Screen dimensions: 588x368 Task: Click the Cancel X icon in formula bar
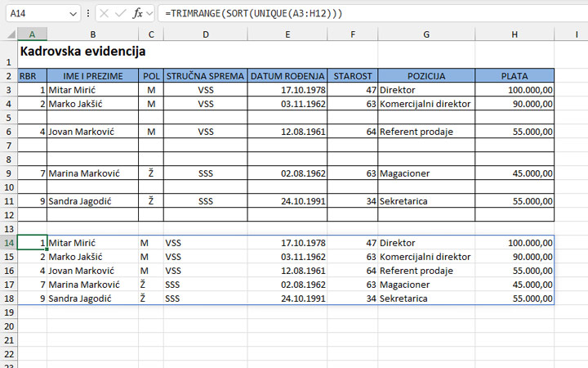coord(104,14)
